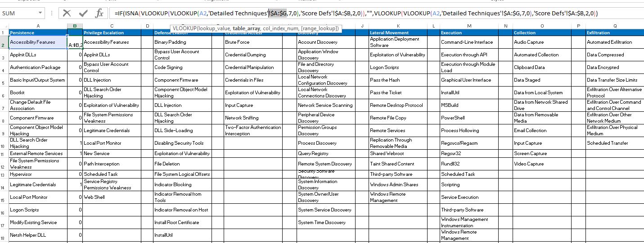Open the Name Box dropdown showing SUM

pyautogui.click(x=41, y=13)
